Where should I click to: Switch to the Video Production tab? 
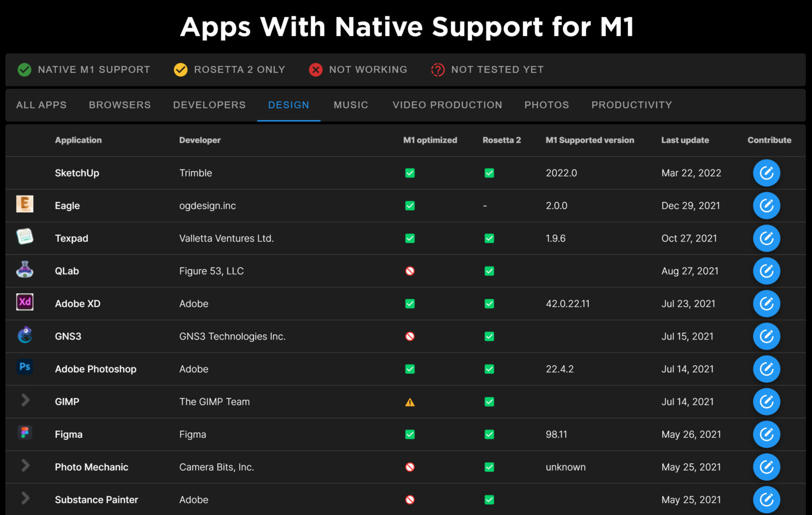click(447, 105)
